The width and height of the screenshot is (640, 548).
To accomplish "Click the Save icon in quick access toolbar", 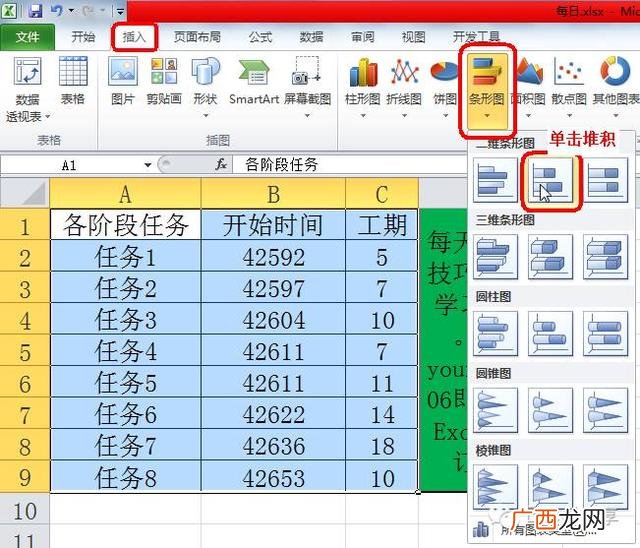I will click(36, 11).
